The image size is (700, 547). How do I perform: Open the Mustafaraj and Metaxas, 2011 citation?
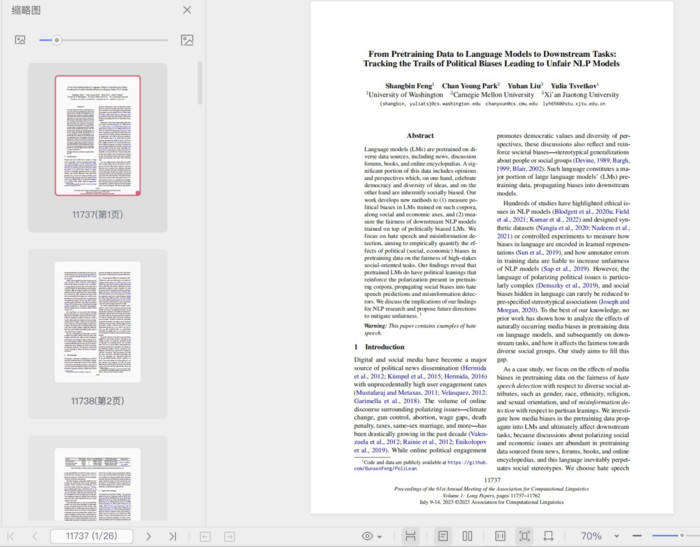click(x=396, y=393)
